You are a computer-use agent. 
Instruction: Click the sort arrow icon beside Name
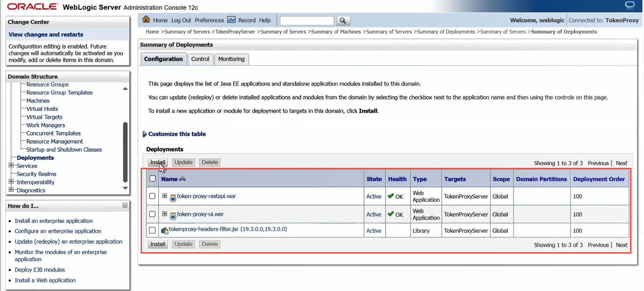point(182,179)
